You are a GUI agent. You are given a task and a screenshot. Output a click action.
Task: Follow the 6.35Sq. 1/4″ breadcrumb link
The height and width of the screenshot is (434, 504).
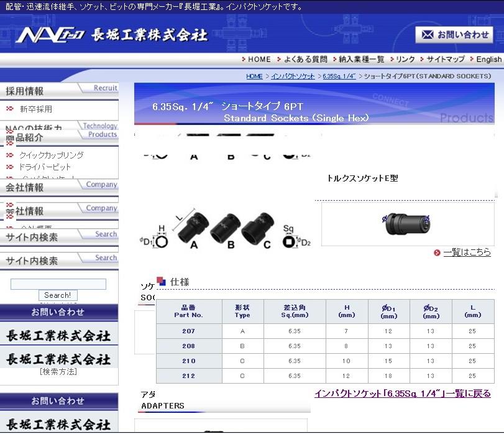click(339, 76)
